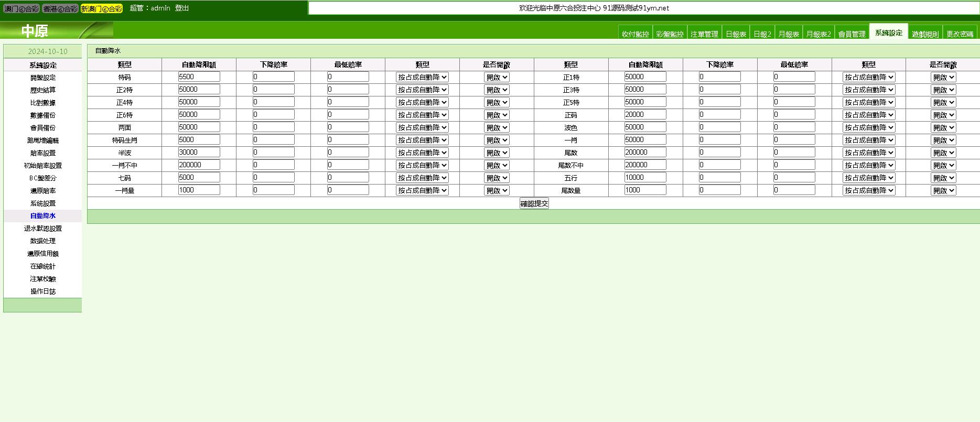980x422 pixels.
Task: Open 開啟 dropdown for 尾数量 row
Action: pos(943,190)
